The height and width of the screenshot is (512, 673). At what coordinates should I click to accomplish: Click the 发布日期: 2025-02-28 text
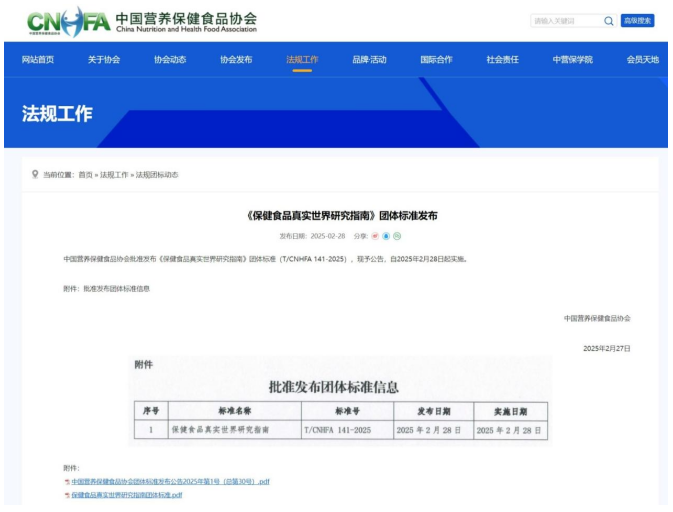click(312, 236)
